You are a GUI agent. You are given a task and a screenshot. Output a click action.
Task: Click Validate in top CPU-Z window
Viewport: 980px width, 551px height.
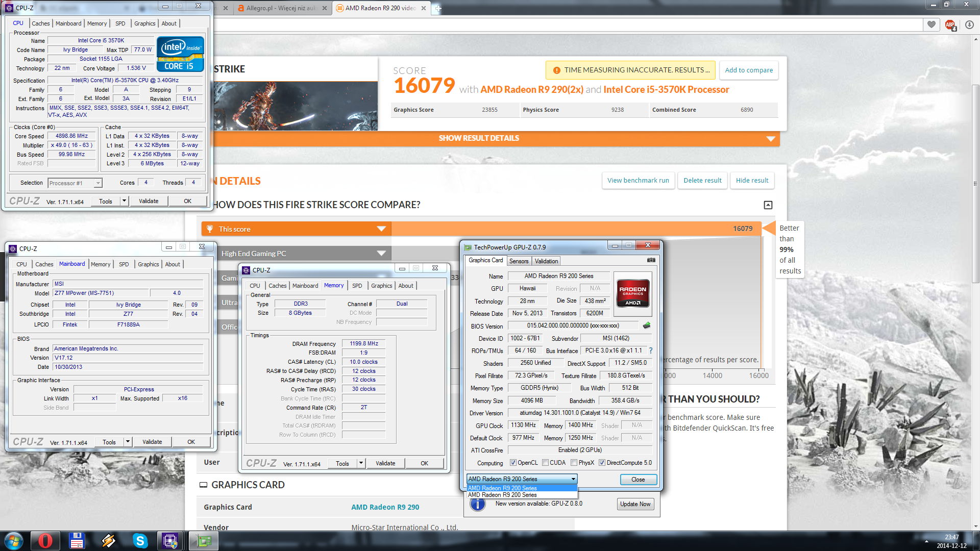click(x=149, y=201)
